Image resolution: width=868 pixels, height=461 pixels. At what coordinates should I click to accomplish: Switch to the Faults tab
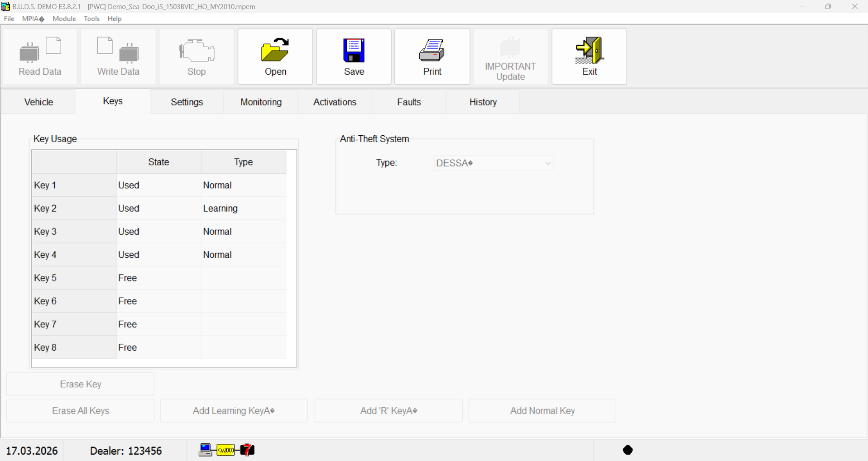coord(409,102)
